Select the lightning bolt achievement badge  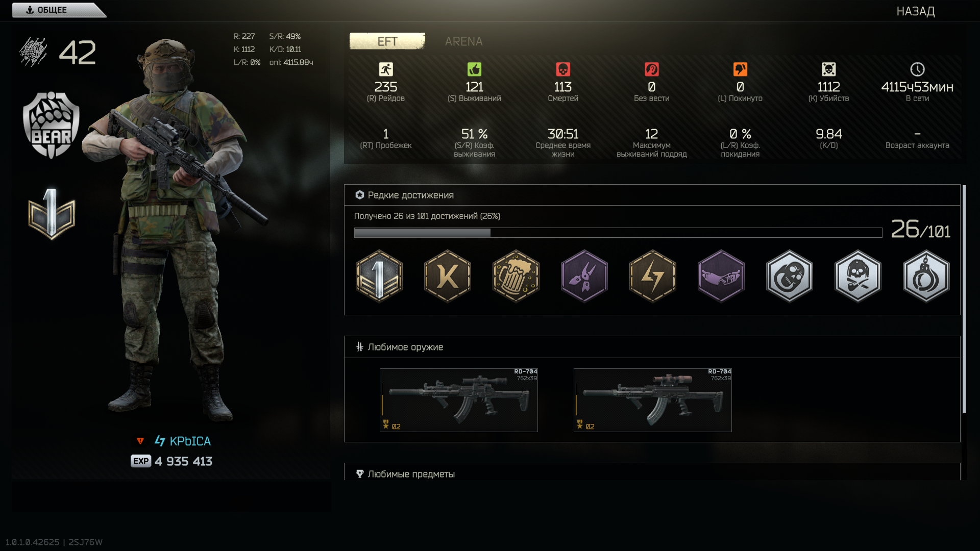[652, 276]
